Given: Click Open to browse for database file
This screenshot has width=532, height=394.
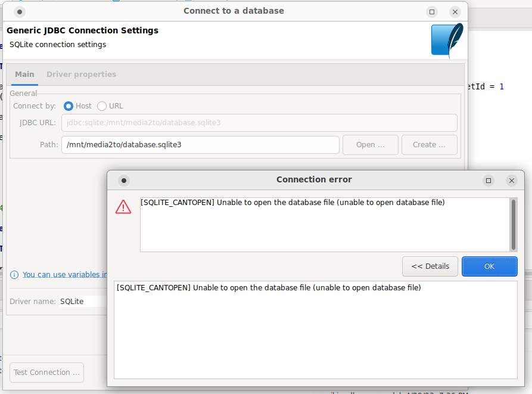Looking at the screenshot, I should (370, 144).
